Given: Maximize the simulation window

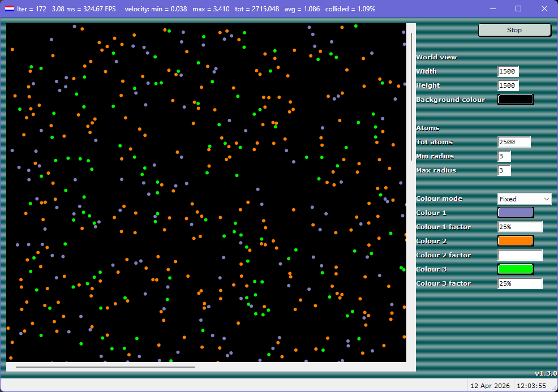Looking at the screenshot, I should pos(518,9).
